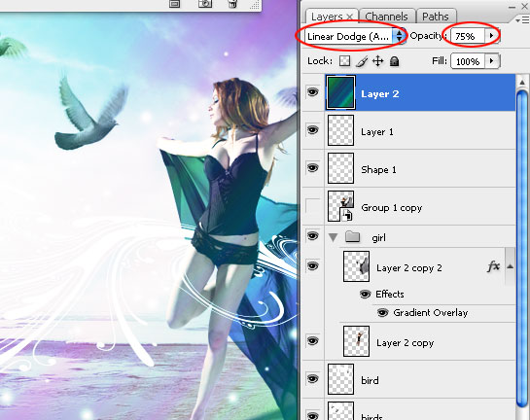Image resolution: width=530 pixels, height=420 pixels.
Task: Collapse the girl group triangle
Action: click(x=334, y=237)
